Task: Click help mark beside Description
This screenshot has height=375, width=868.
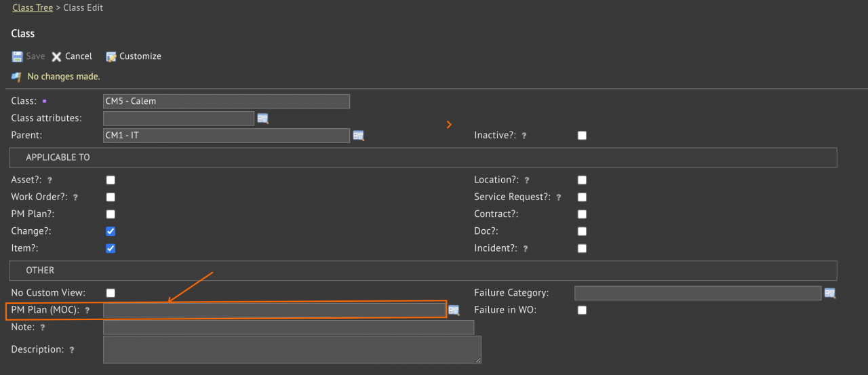Action: click(72, 350)
